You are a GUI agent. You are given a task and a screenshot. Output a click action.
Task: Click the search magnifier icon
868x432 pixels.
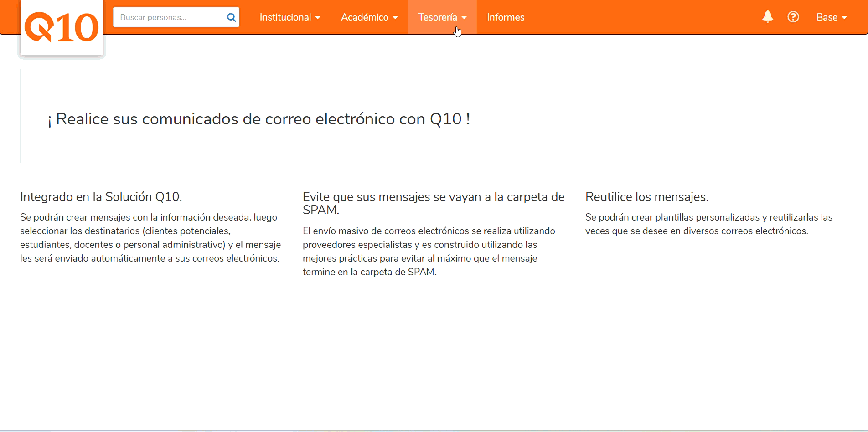[x=231, y=17]
